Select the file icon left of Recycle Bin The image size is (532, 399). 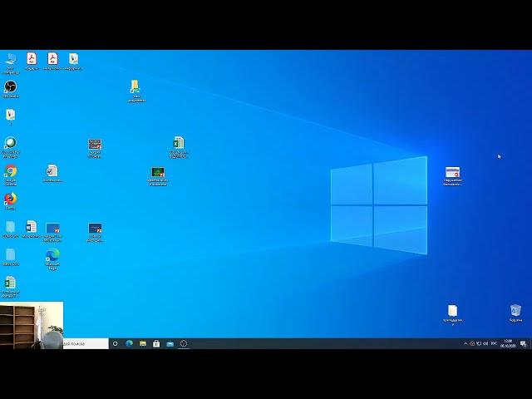click(x=452, y=315)
